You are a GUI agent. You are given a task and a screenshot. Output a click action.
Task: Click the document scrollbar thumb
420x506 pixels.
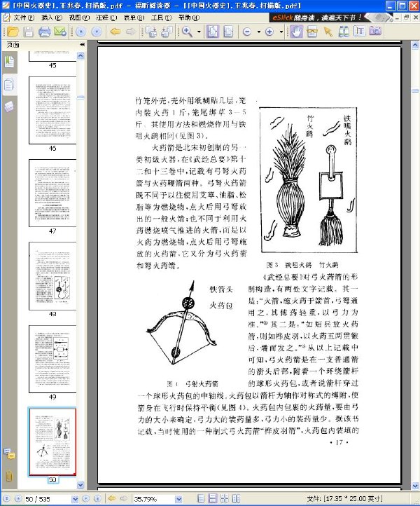coord(416,91)
